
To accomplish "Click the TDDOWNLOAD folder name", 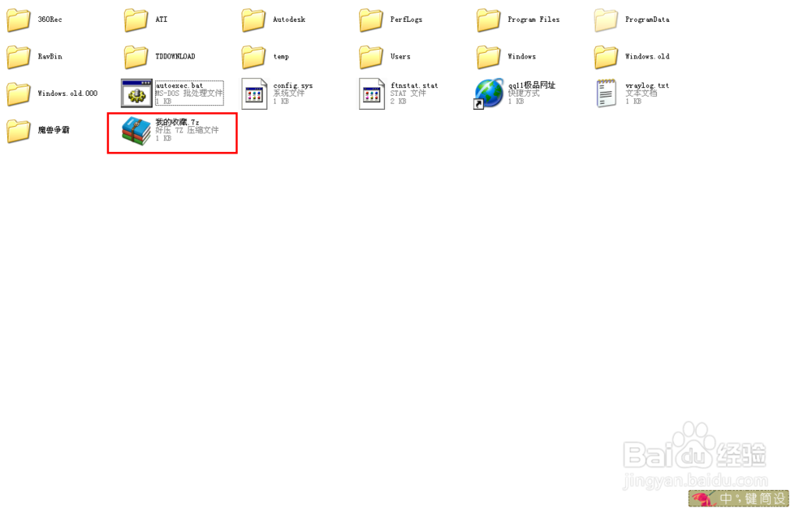I will click(x=175, y=57).
